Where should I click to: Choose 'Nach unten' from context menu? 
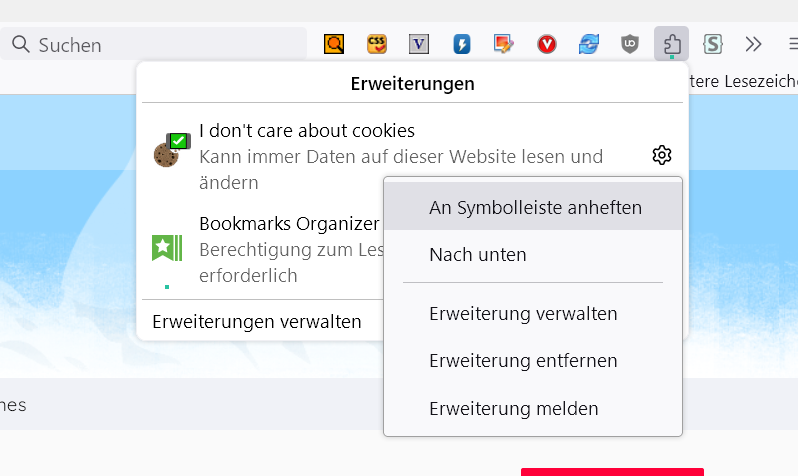pyautogui.click(x=478, y=255)
